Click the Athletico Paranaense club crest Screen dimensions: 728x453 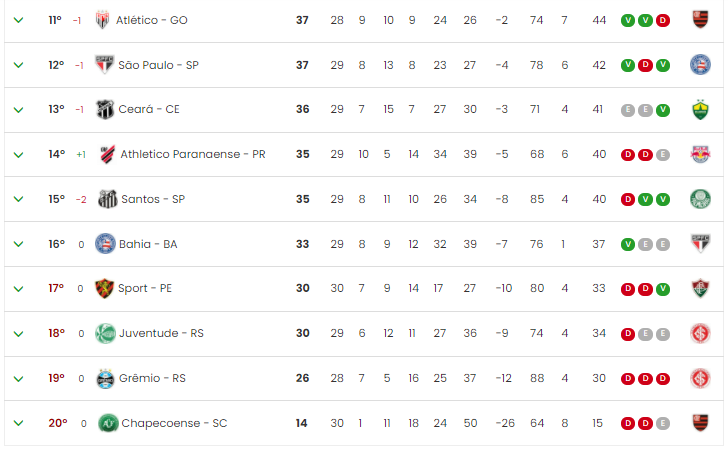coord(108,154)
